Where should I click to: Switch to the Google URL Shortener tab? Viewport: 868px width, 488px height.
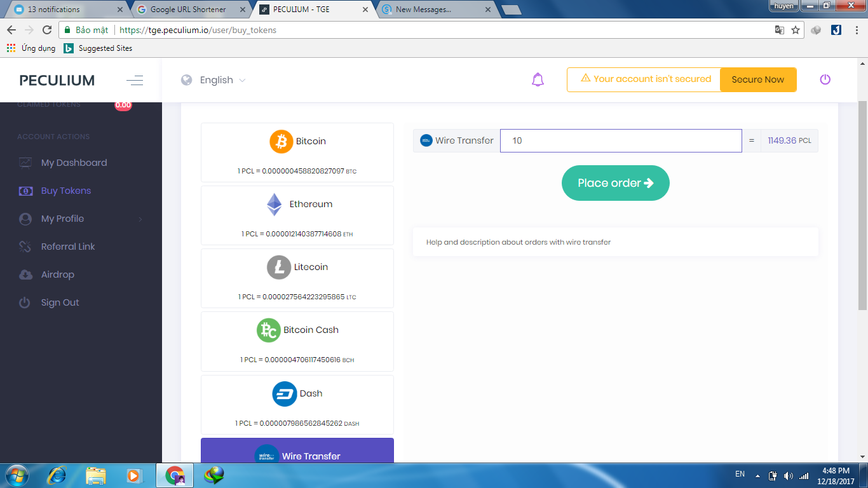click(x=189, y=10)
